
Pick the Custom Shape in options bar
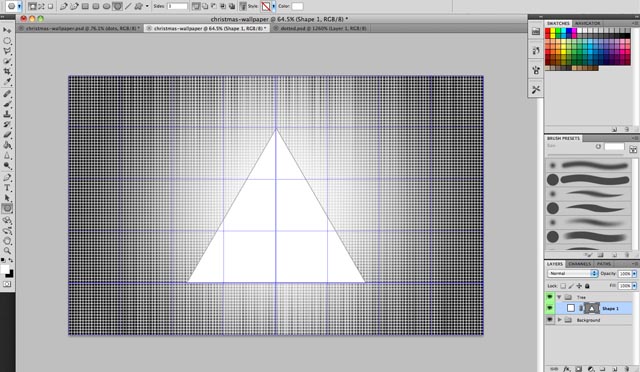click(138, 6)
